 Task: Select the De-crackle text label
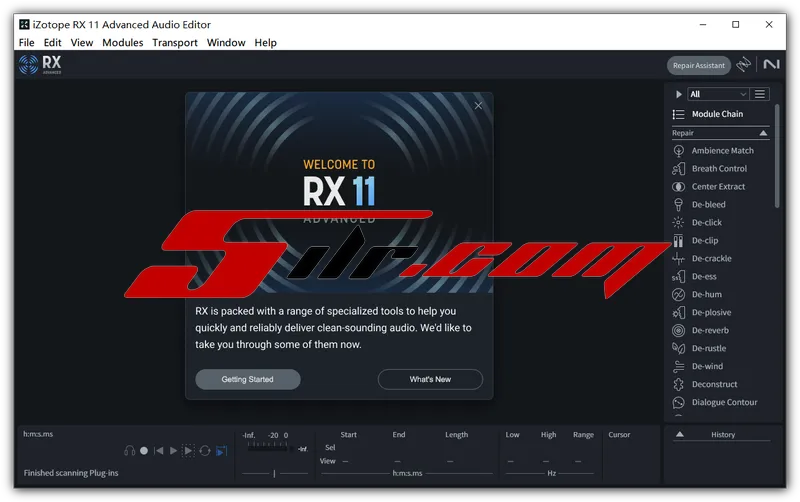(711, 259)
